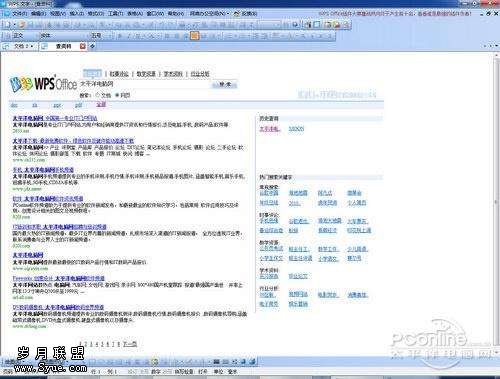Click the round help icon left of the toolbar separator
500x379 pixels.
point(295,25)
